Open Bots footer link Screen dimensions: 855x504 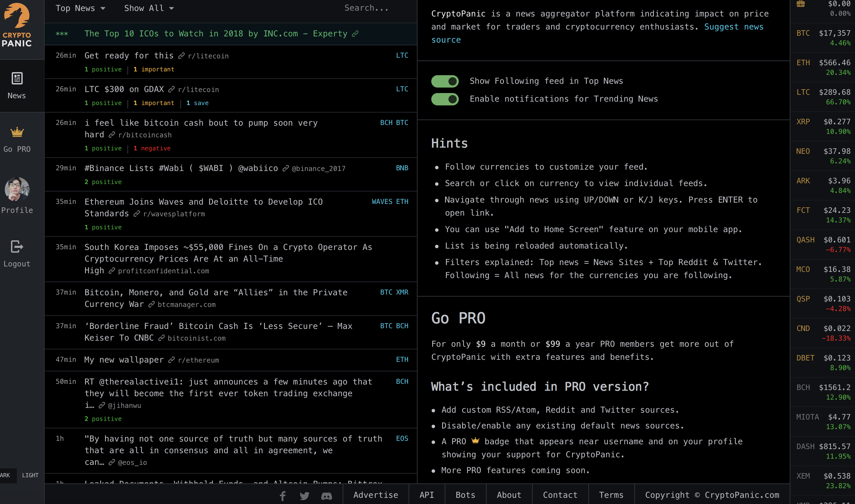click(465, 495)
